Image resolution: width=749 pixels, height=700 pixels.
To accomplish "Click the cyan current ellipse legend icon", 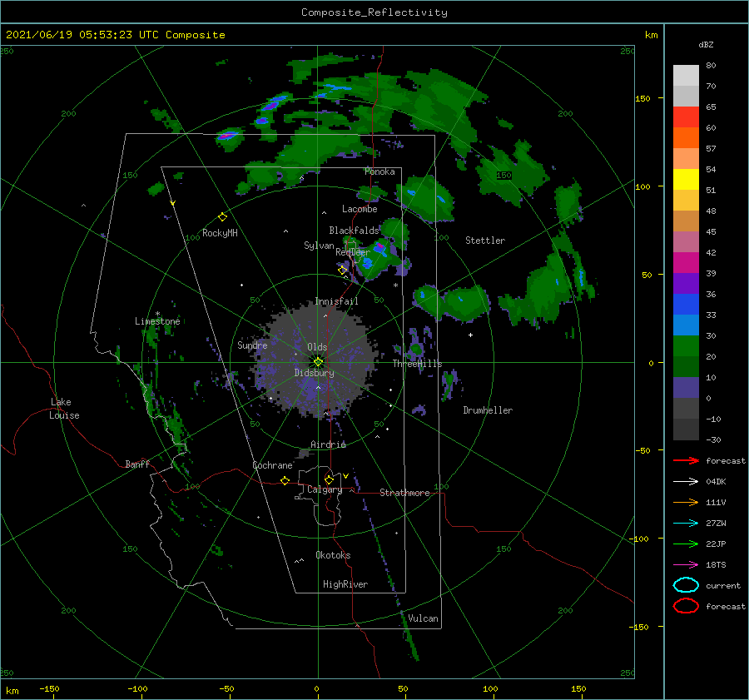I will 686,585.
